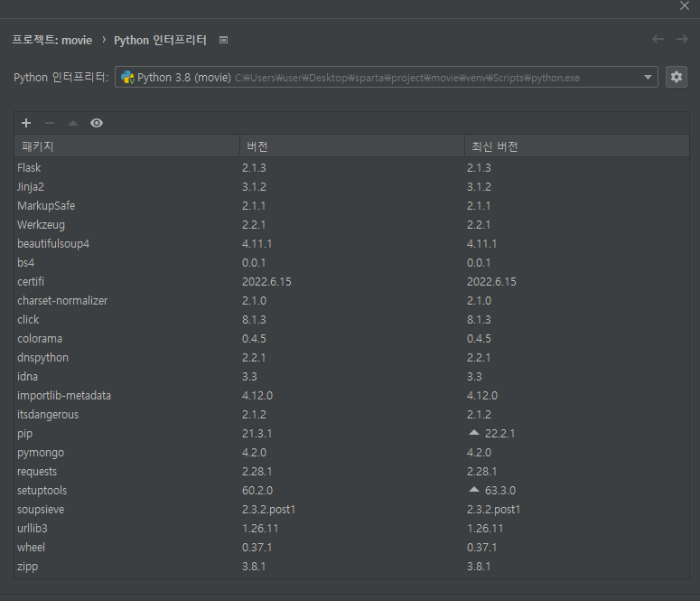The image size is (700, 601).
Task: Click the plus icon to install a package
Action: point(26,123)
